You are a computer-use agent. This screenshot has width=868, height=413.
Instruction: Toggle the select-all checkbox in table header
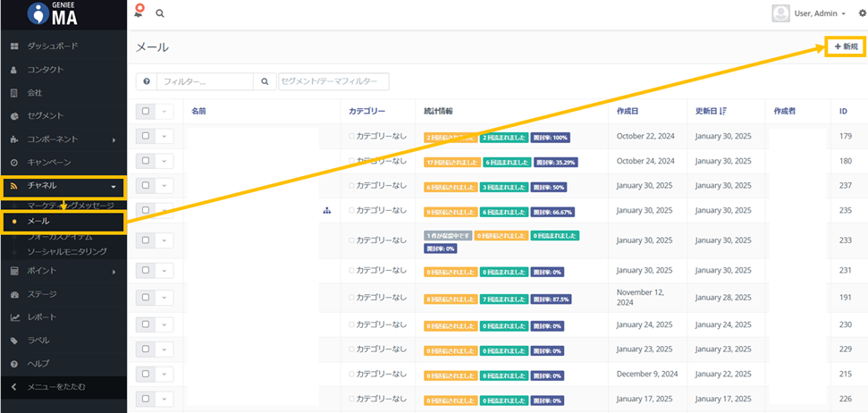(146, 111)
